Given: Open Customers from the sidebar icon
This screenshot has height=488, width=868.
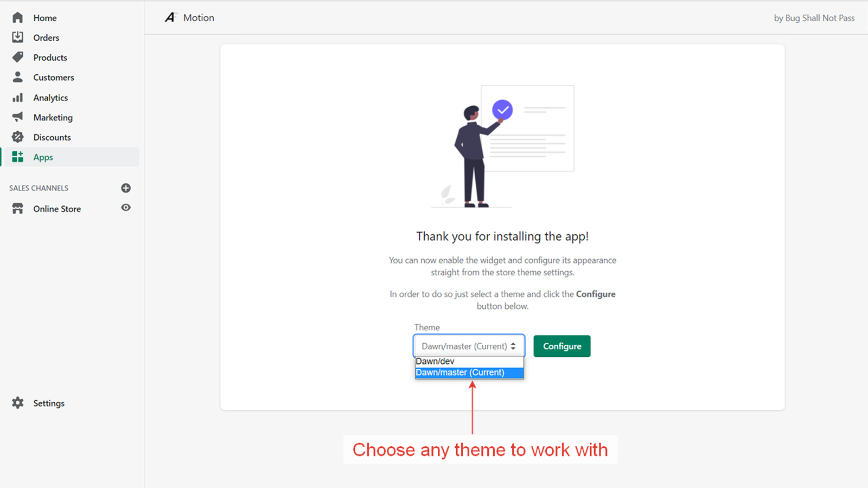Looking at the screenshot, I should (17, 77).
